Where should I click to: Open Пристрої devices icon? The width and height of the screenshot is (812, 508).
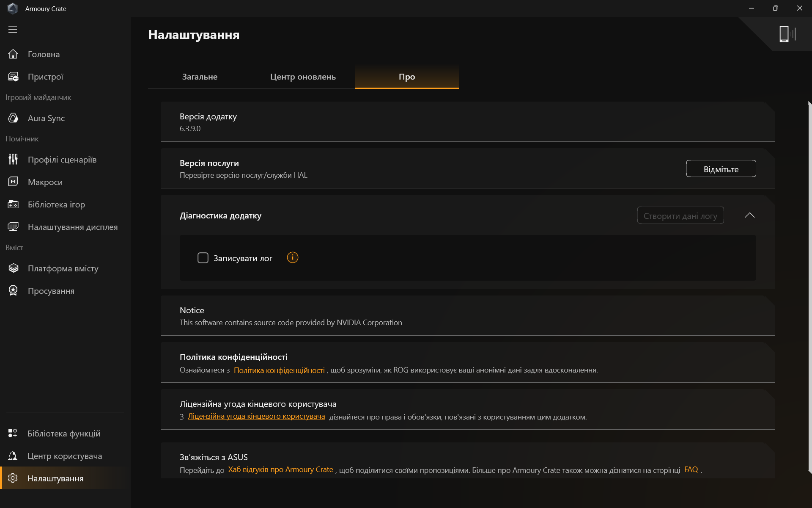[13, 77]
